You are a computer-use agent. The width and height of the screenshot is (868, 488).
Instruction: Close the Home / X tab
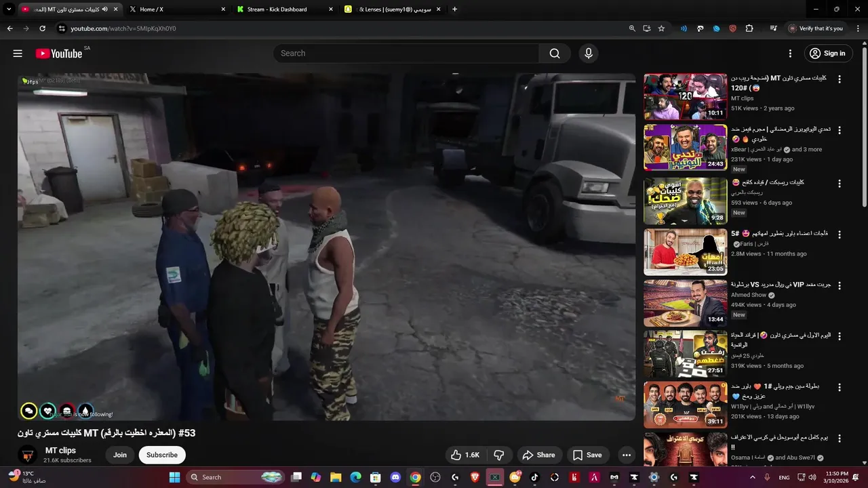pyautogui.click(x=223, y=9)
